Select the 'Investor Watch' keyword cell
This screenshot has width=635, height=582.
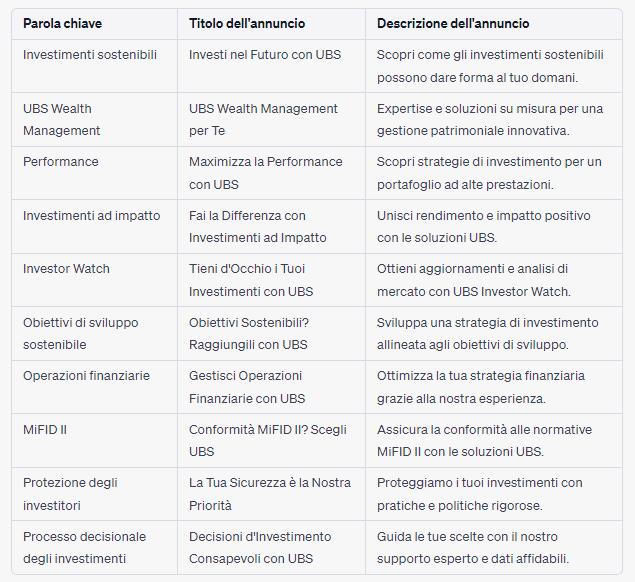tap(66, 268)
